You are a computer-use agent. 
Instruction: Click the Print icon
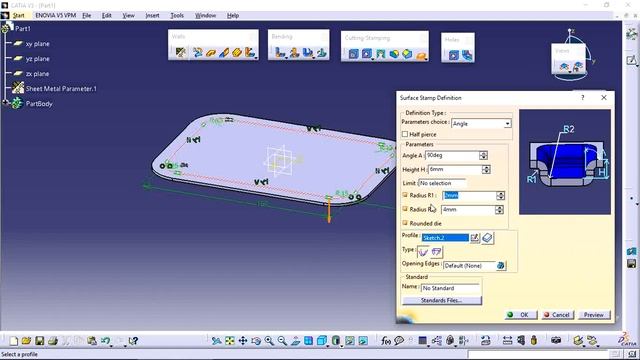click(x=53, y=340)
